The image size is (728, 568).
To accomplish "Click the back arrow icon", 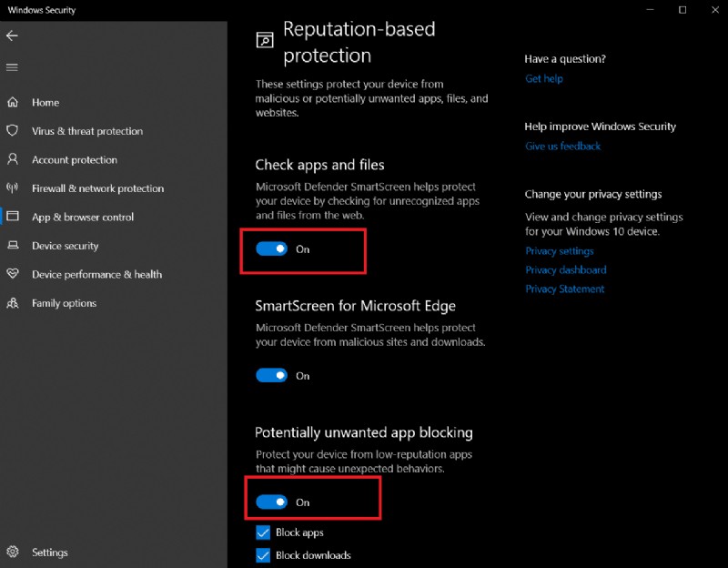I will 12,35.
